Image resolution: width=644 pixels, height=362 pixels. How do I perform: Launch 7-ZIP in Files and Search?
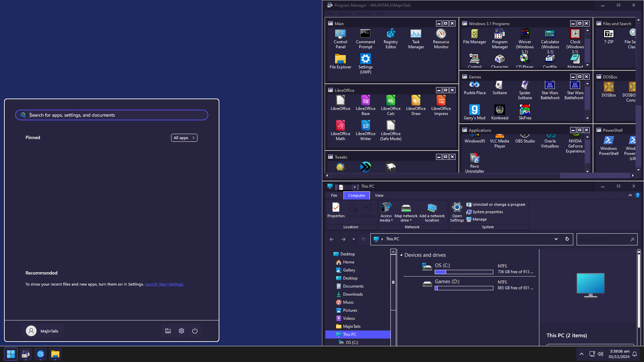(608, 37)
